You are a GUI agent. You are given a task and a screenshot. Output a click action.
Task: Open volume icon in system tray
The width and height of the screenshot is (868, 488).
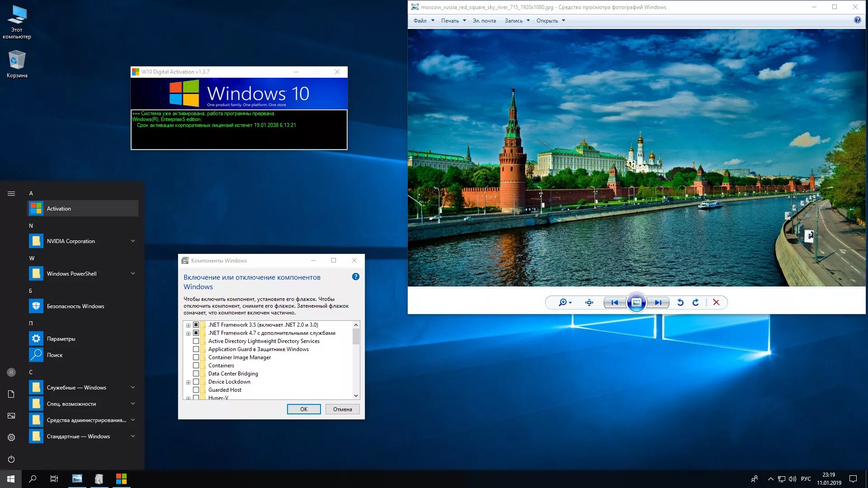tap(793, 479)
